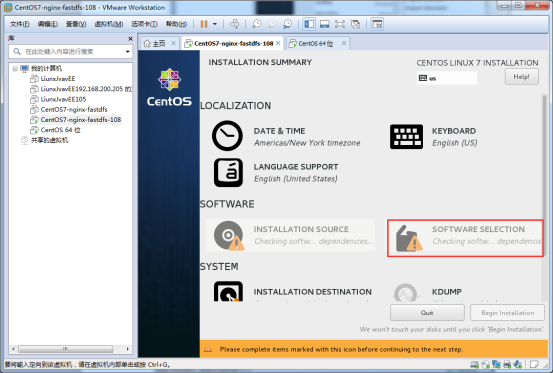Click the Installation Source disc icon
Viewport: 553px width, 373px height.
point(229,235)
